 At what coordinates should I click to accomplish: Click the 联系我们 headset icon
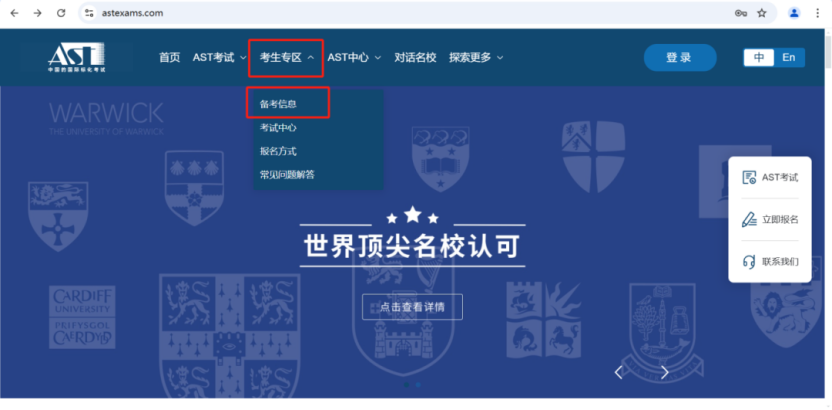749,262
